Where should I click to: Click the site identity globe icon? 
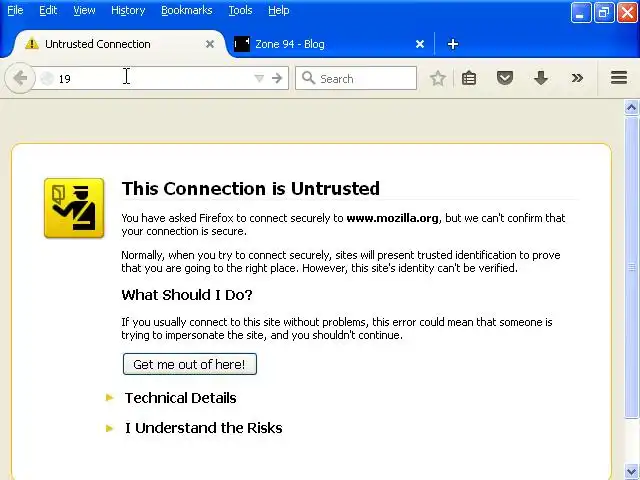click(47, 78)
